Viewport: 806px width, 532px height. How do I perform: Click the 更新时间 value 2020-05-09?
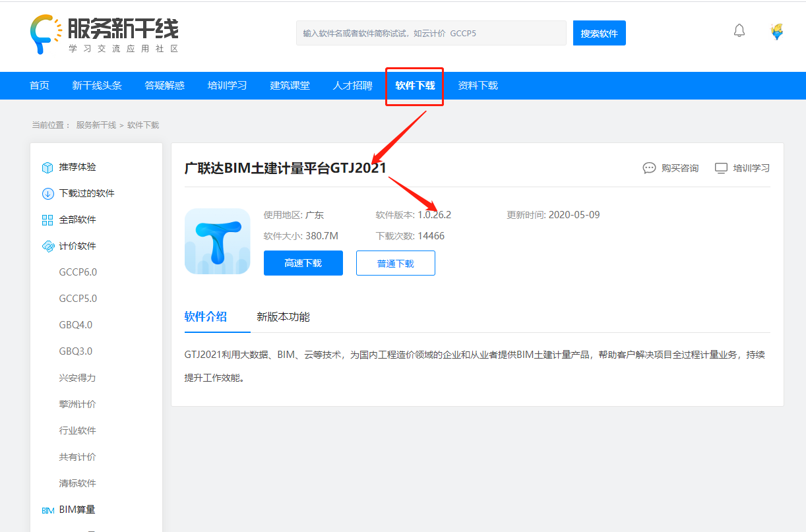tap(574, 215)
